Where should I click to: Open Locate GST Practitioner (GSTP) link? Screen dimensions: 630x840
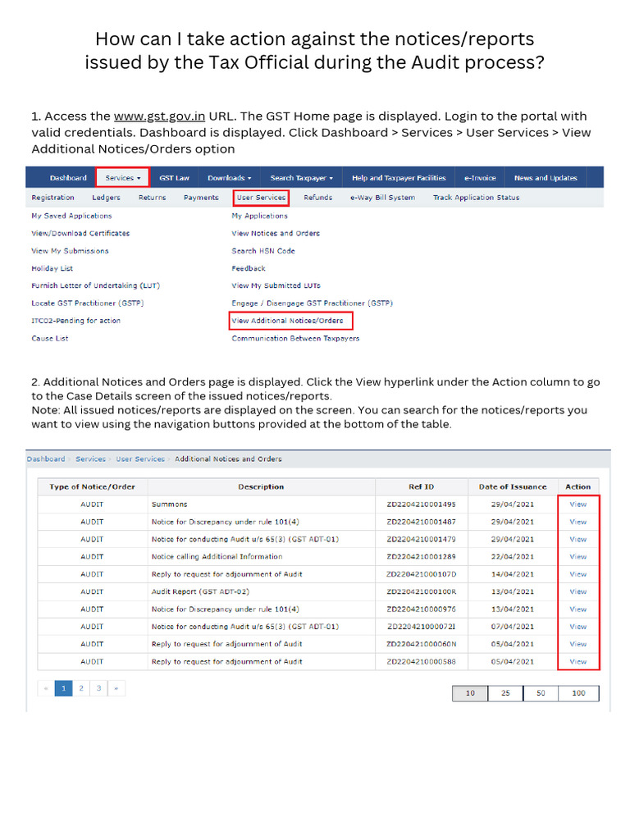(87, 304)
